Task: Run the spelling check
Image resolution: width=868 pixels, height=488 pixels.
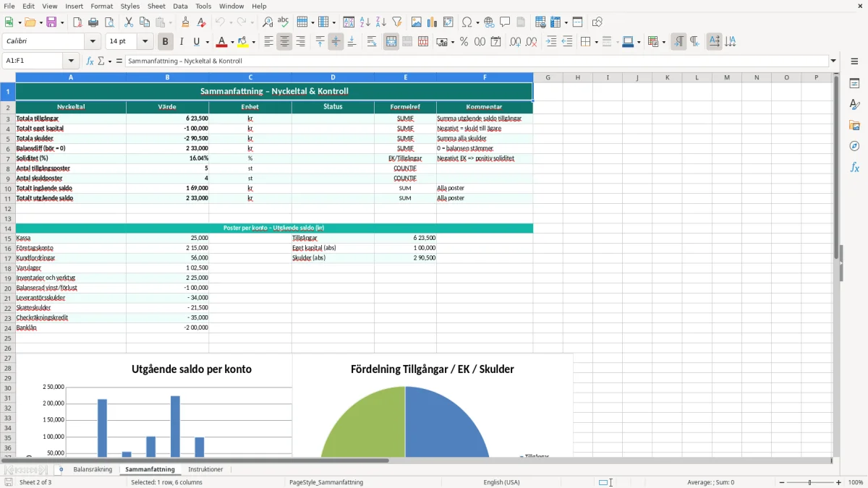Action: point(284,22)
